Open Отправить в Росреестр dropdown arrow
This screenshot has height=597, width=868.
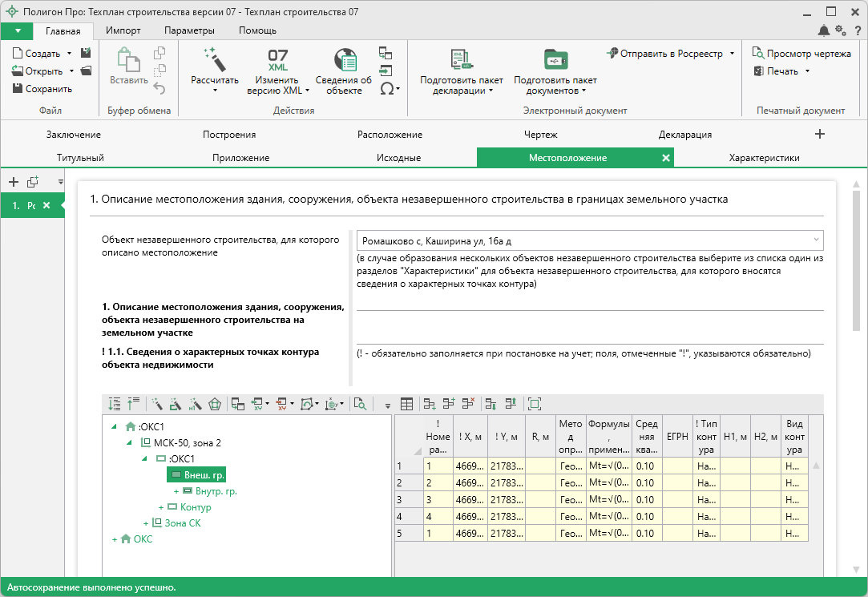(x=732, y=54)
